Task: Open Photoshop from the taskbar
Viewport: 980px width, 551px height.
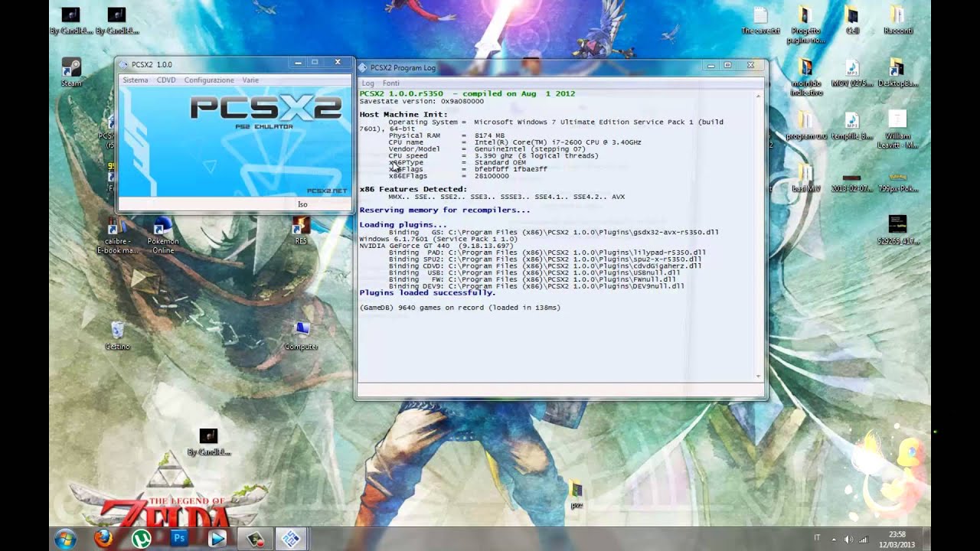Action: coord(179,539)
